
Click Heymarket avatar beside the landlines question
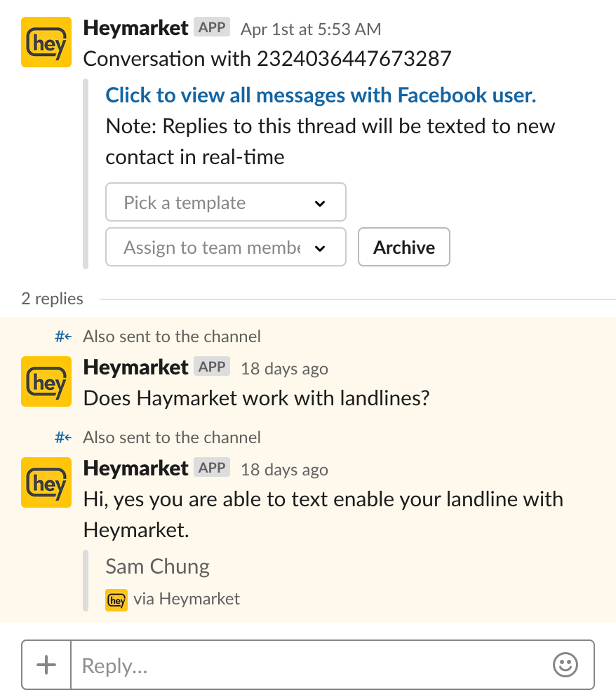pos(46,381)
